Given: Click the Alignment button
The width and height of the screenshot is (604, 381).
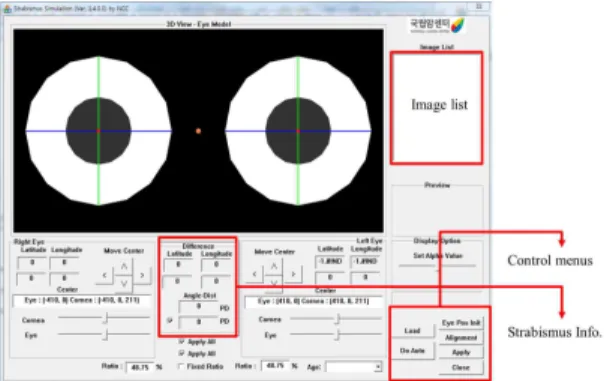Looking at the screenshot, I should click(x=461, y=338).
